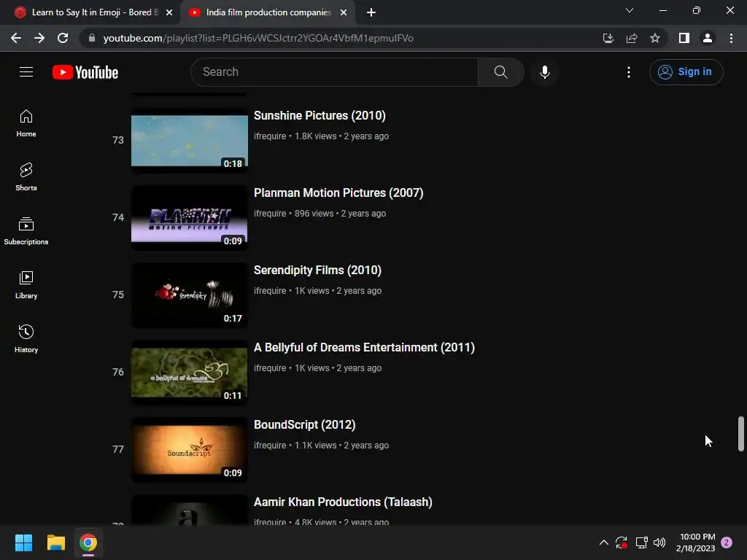Close the India film production companies tab

pos(344,12)
